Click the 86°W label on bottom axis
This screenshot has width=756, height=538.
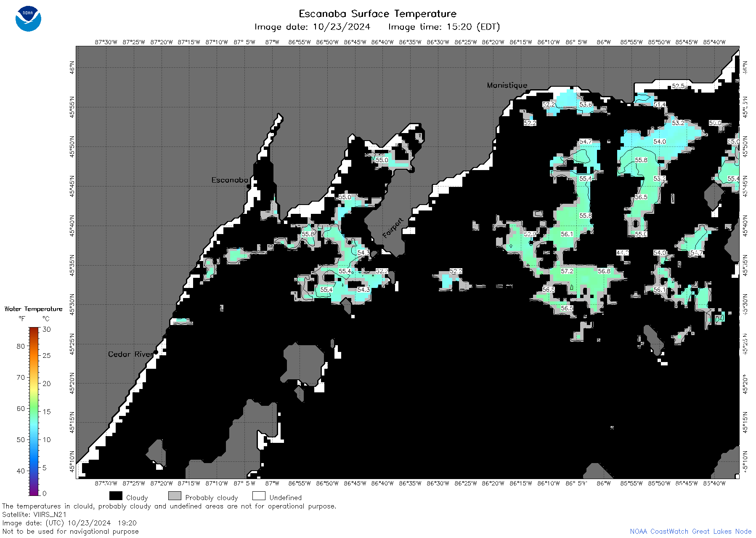[x=604, y=483]
